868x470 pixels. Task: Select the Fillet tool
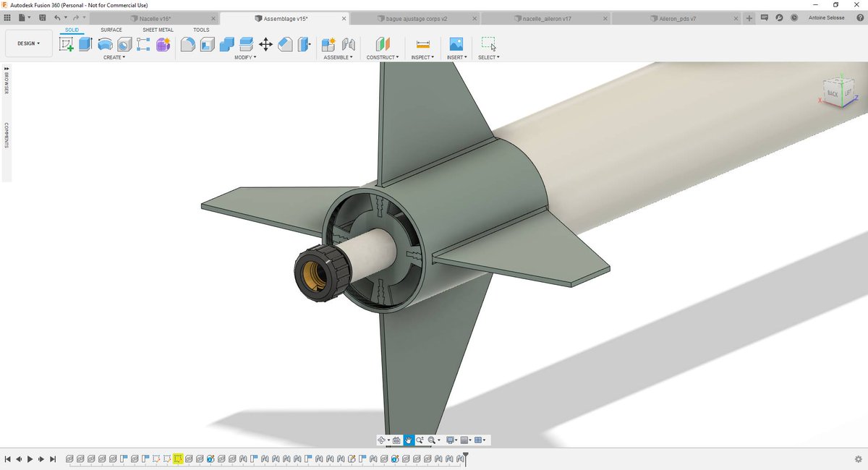click(187, 44)
